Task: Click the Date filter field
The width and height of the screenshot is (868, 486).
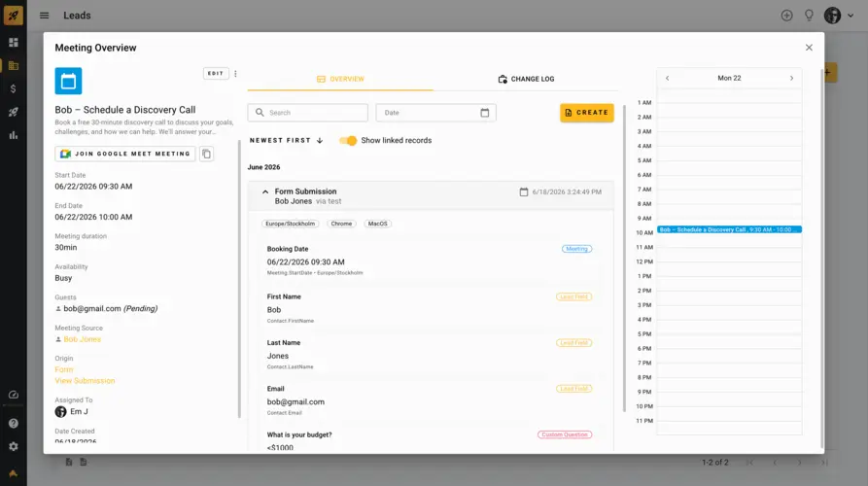Action: click(435, 113)
